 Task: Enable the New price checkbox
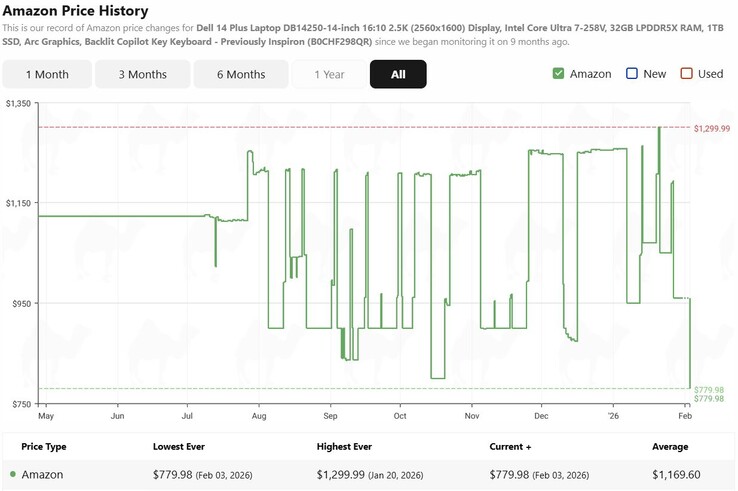(632, 73)
